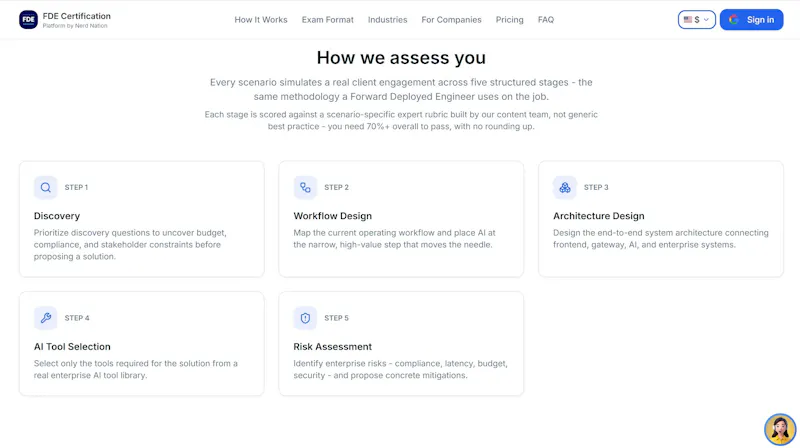Click the scoring rubric 70%+ paragraph

(401, 120)
